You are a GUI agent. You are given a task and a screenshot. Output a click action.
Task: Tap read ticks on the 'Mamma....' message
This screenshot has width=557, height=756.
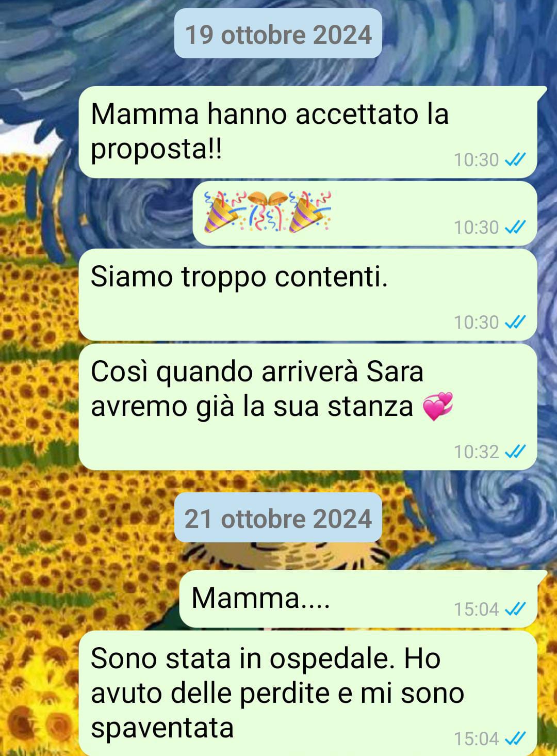click(515, 609)
